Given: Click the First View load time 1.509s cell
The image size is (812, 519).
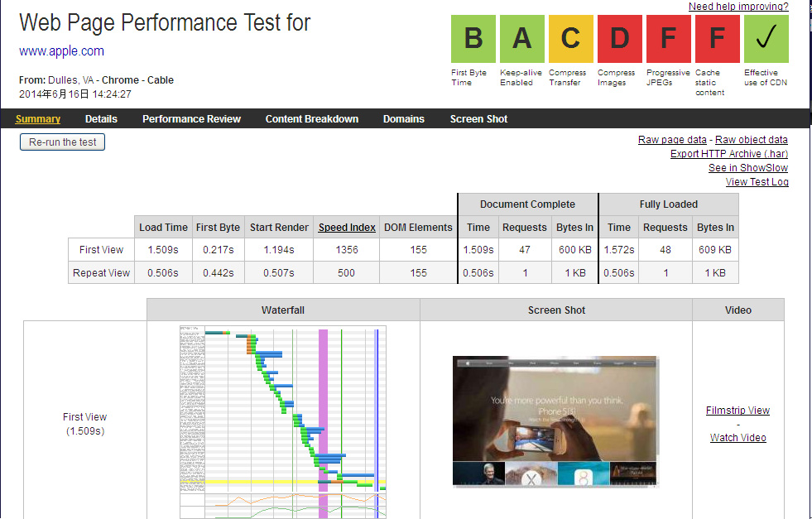Looking at the screenshot, I should [x=163, y=250].
